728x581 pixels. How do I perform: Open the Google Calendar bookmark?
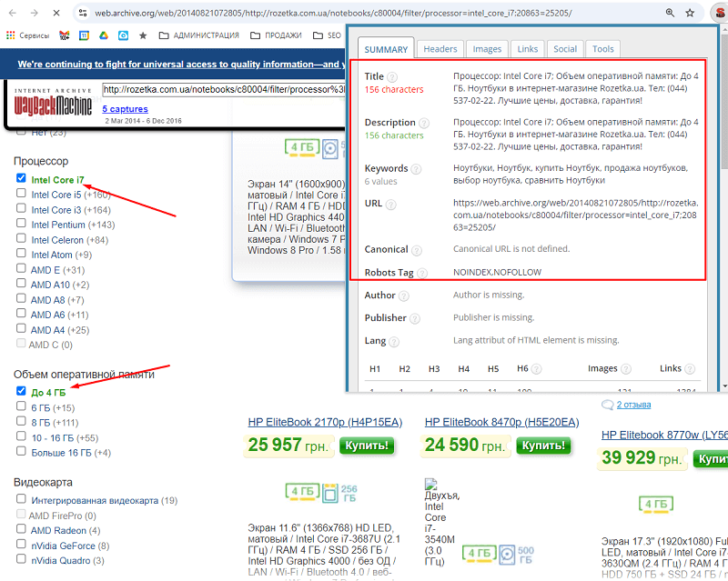84,35
